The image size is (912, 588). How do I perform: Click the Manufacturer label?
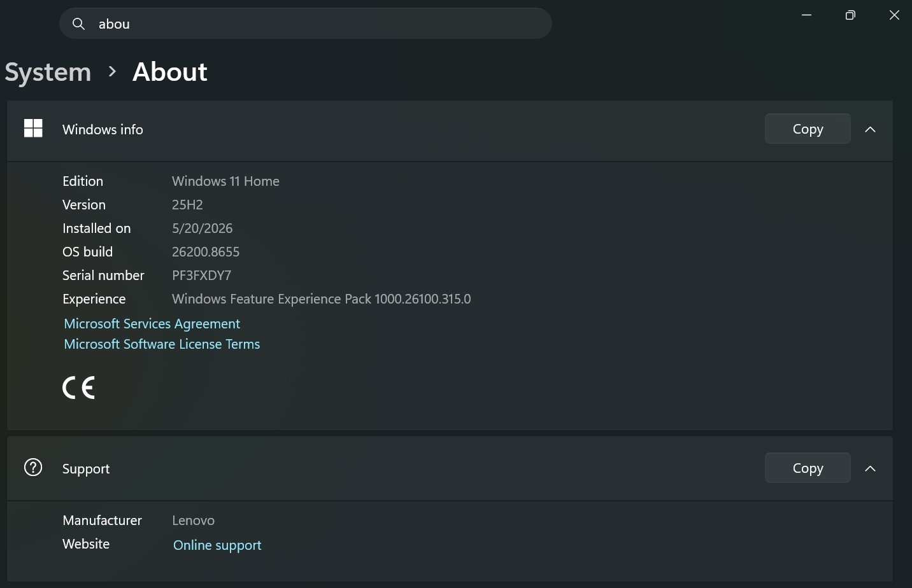click(102, 521)
